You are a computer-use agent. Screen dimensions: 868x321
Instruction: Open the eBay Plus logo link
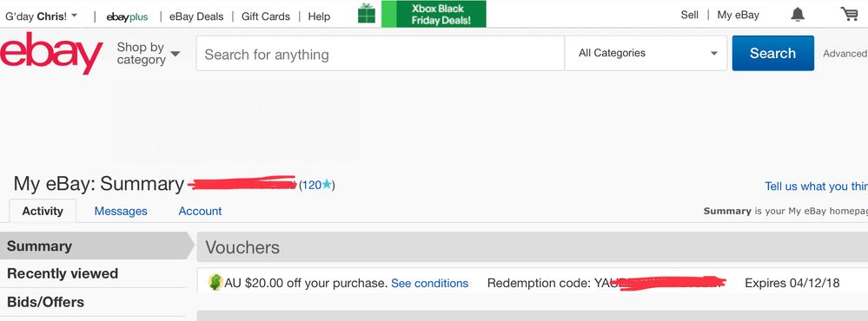pyautogui.click(x=127, y=16)
